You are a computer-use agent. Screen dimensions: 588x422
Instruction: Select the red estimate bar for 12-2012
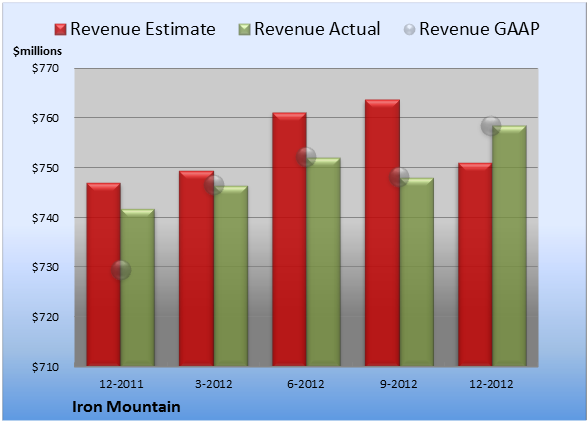(475, 264)
